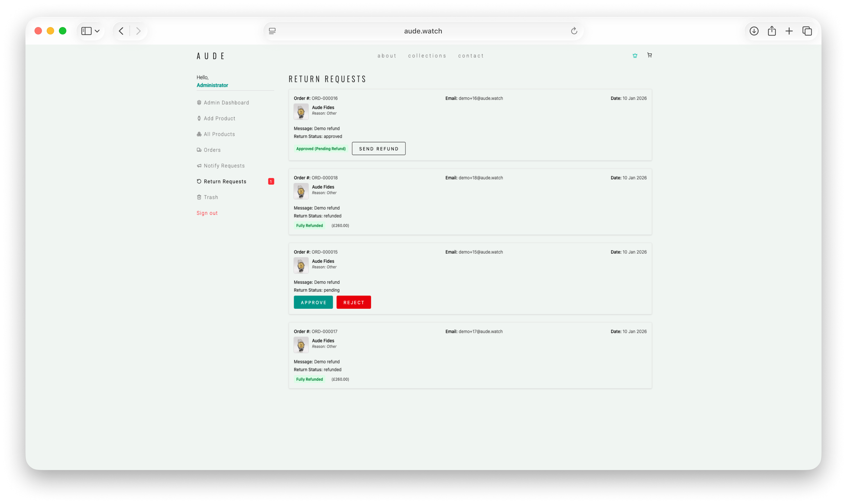Click the Notify Requests megaphone icon
Image resolution: width=847 pixels, height=504 pixels.
199,166
